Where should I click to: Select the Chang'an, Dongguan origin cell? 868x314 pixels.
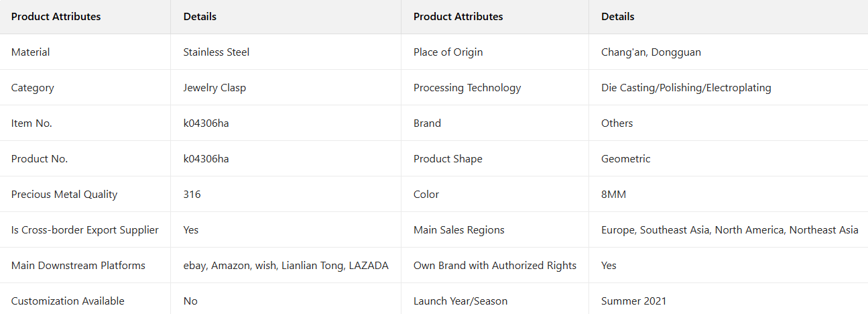click(651, 52)
